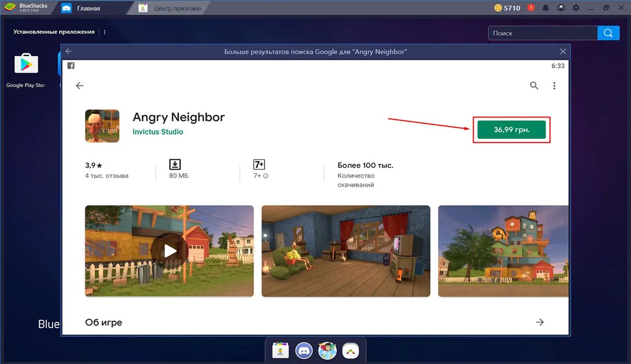Image resolution: width=631 pixels, height=364 pixels.
Task: Click the 36,99 грн purchase button
Action: [511, 130]
